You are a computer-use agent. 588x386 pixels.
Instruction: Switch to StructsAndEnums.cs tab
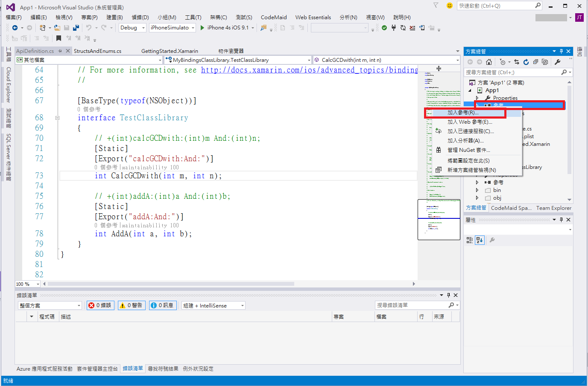[97, 51]
